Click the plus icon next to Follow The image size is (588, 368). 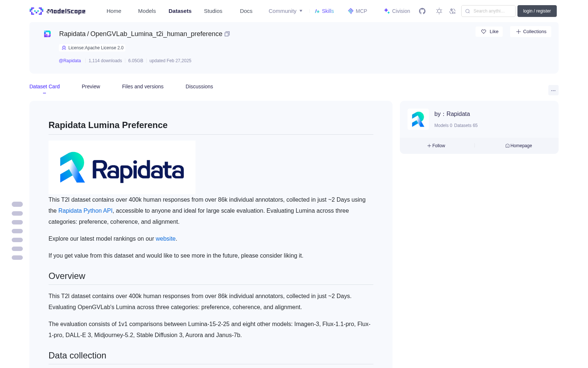click(x=429, y=146)
